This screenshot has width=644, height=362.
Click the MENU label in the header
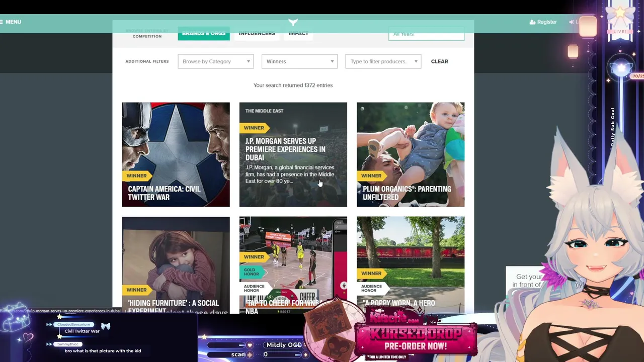[13, 22]
